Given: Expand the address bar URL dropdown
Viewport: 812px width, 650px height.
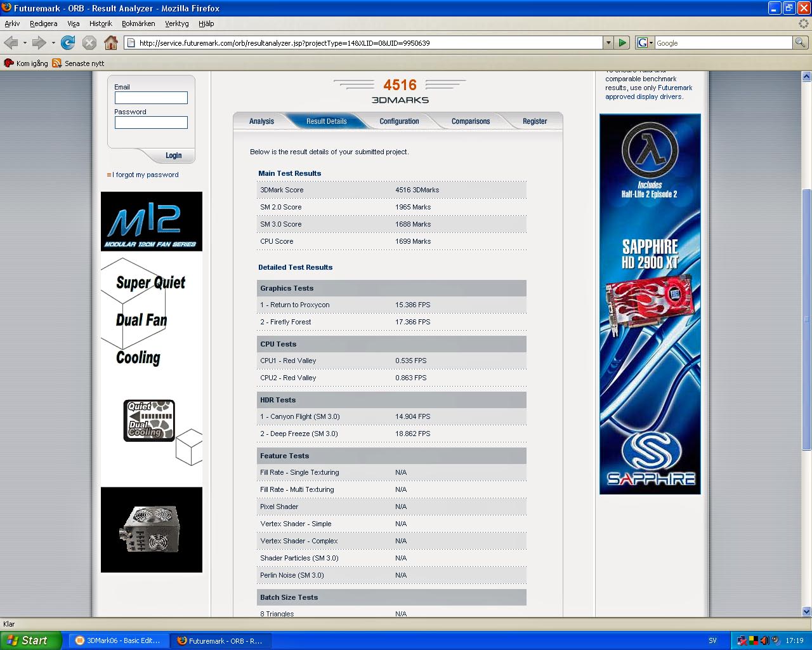Looking at the screenshot, I should point(608,43).
